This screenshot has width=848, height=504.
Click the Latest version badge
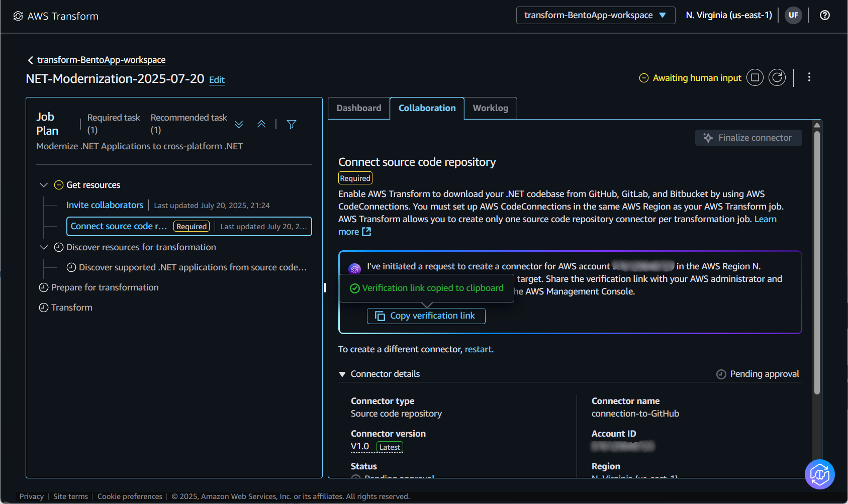[390, 447]
